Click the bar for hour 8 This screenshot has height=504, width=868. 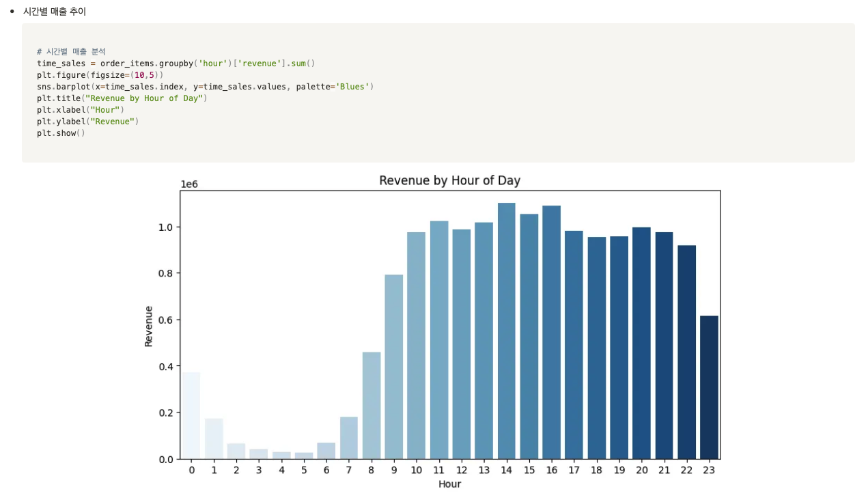[x=372, y=406]
